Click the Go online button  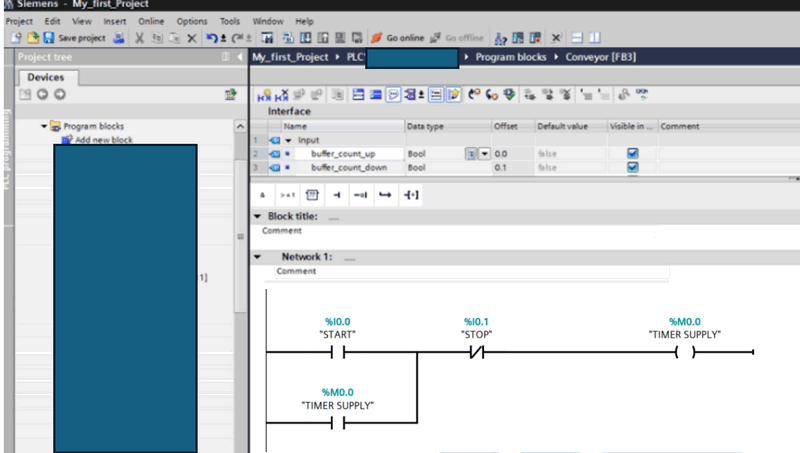point(397,38)
